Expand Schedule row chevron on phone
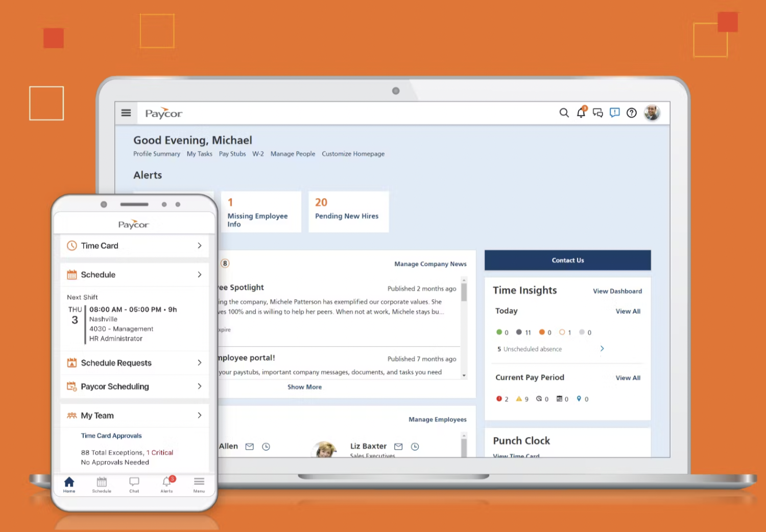 point(200,275)
